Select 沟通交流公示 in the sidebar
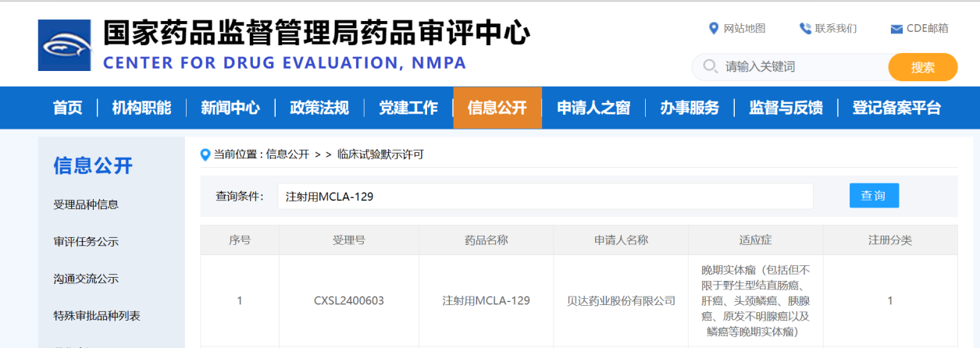The image size is (980, 348). pos(86,279)
